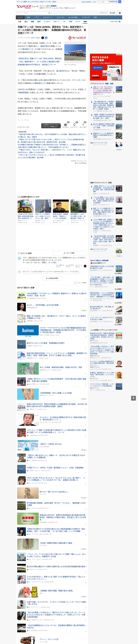
Task: Click the 'コメントを書く' button
Action: pyautogui.click(x=69, y=253)
